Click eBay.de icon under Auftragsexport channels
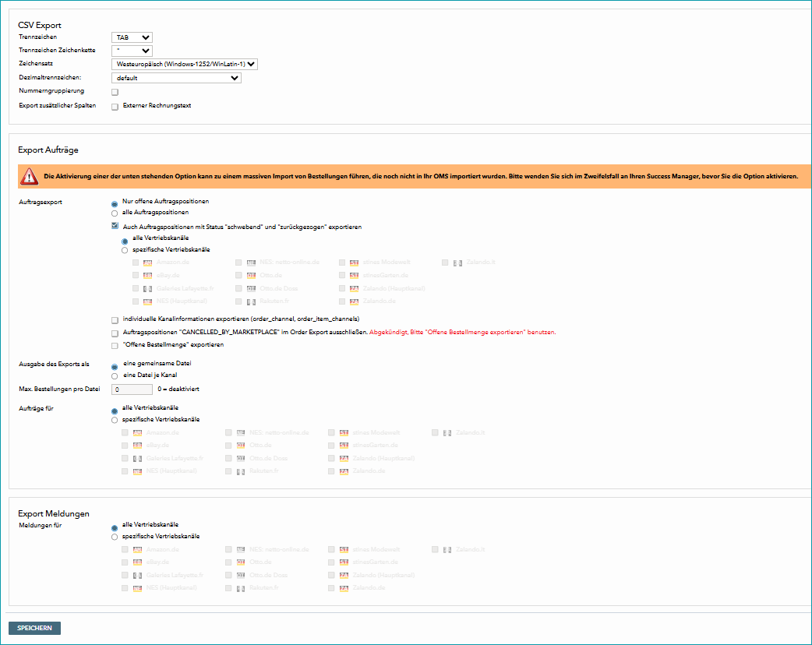The height and width of the screenshot is (645, 812). [x=147, y=276]
